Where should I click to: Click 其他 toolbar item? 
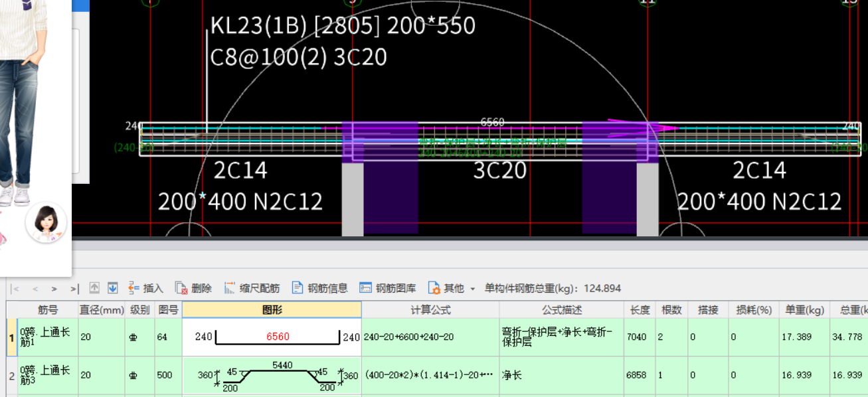click(446, 288)
